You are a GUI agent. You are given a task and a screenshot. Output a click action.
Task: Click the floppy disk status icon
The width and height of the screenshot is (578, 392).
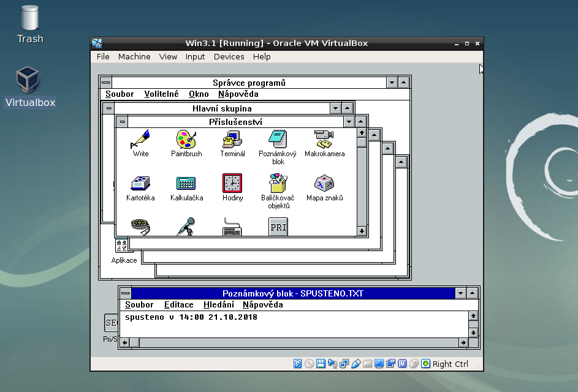point(321,364)
